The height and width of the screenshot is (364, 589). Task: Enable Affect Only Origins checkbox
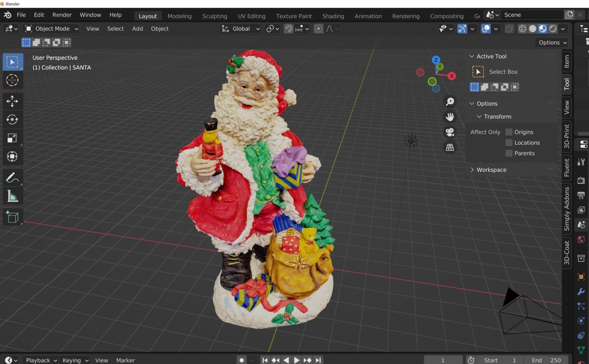point(509,132)
